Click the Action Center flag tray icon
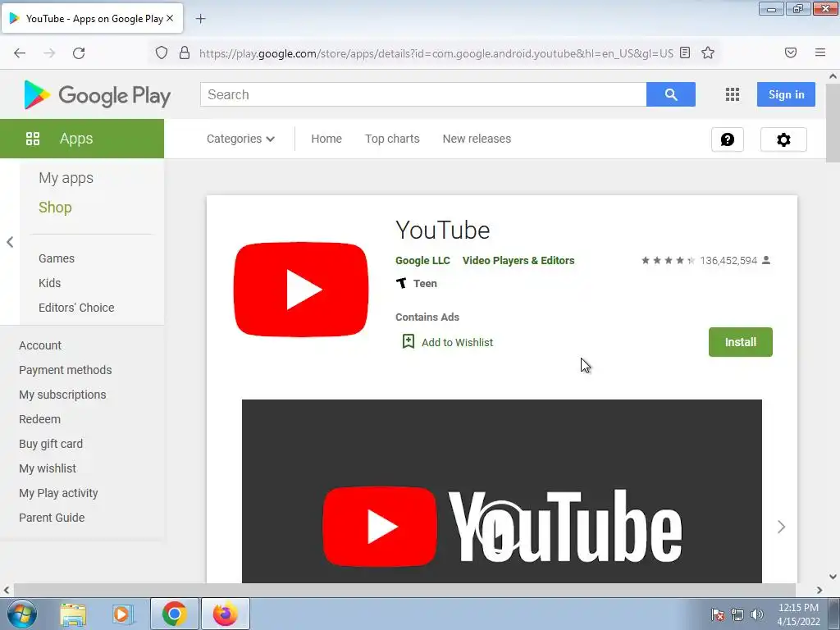The image size is (840, 630). tap(717, 614)
